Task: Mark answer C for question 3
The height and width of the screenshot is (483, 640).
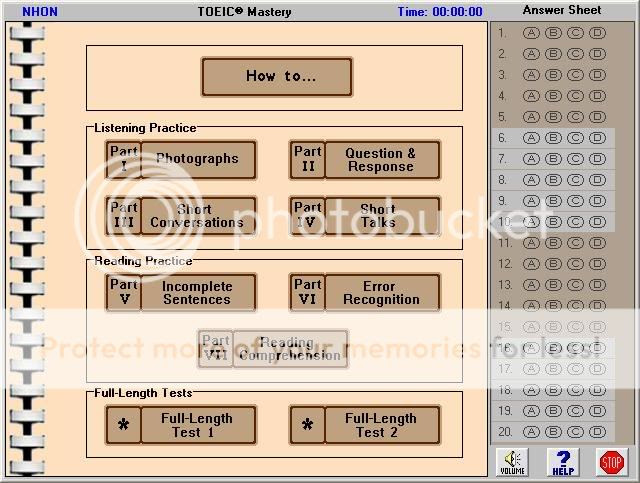Action: [575, 75]
